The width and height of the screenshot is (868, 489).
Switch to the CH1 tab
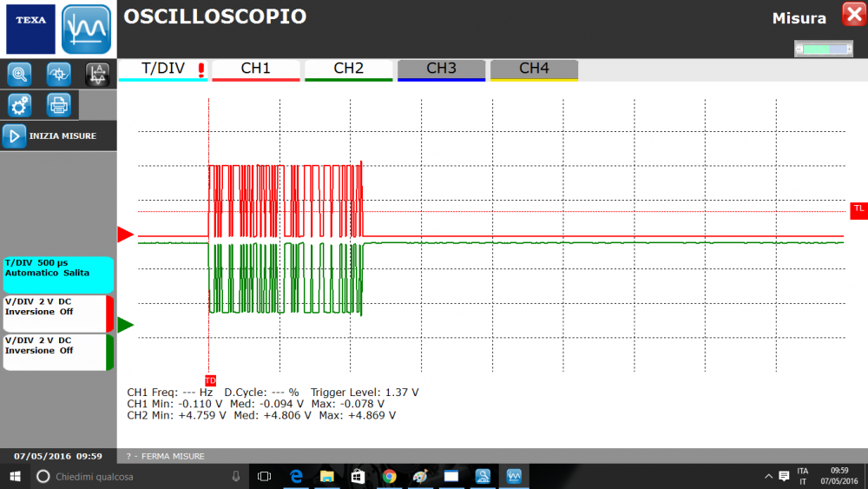click(255, 69)
